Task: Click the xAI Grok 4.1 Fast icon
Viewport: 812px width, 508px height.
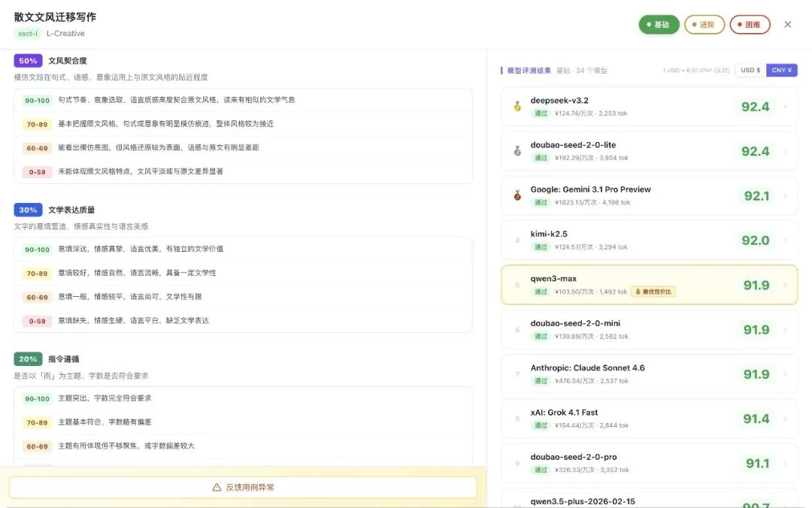Action: 517,418
